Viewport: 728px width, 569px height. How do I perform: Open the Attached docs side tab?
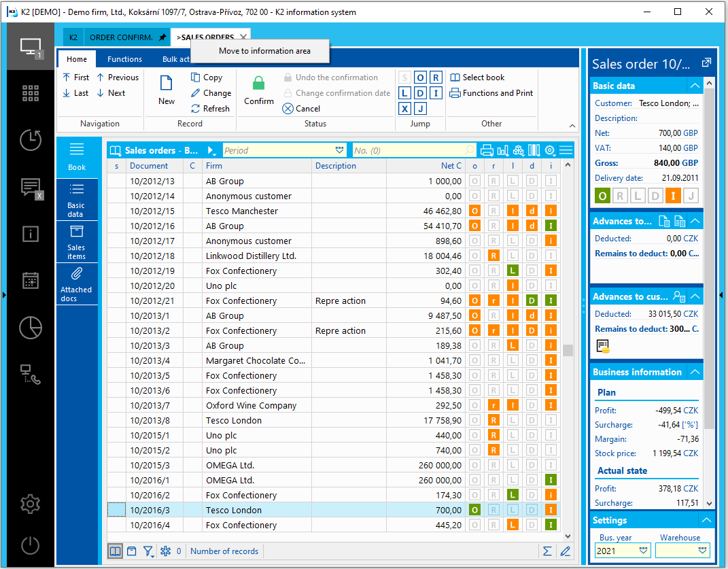point(77,283)
